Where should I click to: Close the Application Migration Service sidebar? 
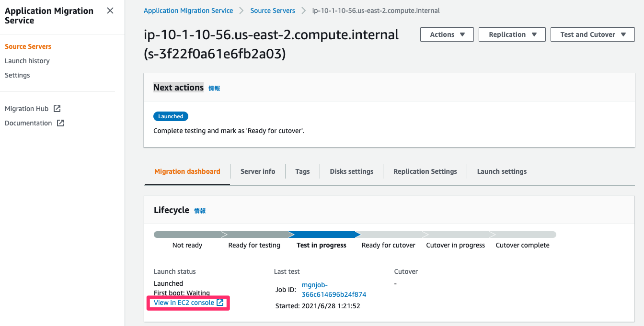[x=110, y=11]
